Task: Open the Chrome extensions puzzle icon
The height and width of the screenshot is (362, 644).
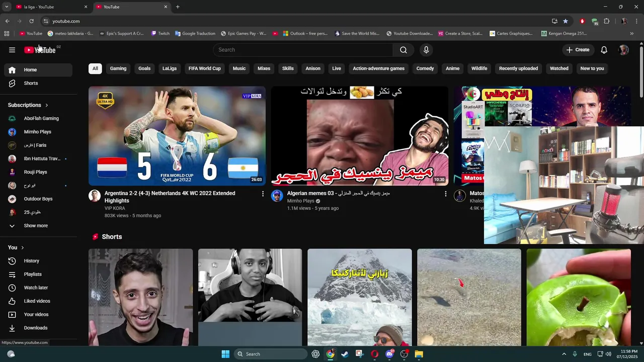Action: point(606,21)
